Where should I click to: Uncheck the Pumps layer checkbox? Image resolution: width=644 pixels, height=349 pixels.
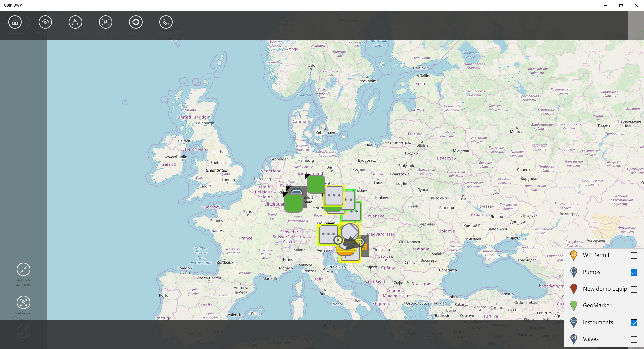tap(634, 273)
